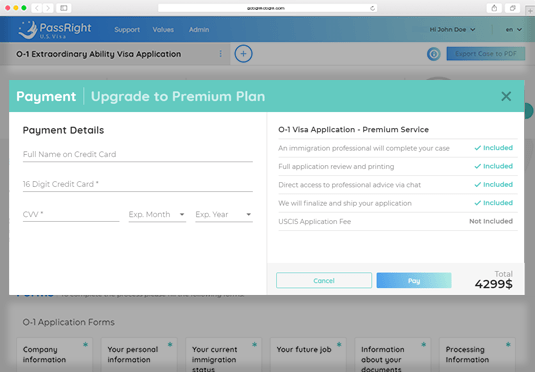This screenshot has width=535, height=372.
Task: Expand the Hi John Doe user menu
Action: click(x=452, y=30)
